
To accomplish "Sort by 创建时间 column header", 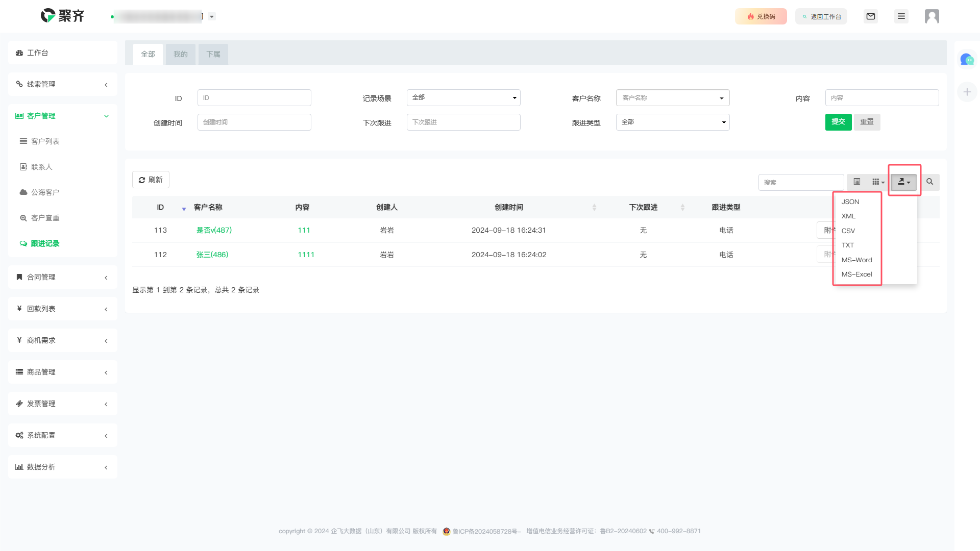I will click(509, 207).
